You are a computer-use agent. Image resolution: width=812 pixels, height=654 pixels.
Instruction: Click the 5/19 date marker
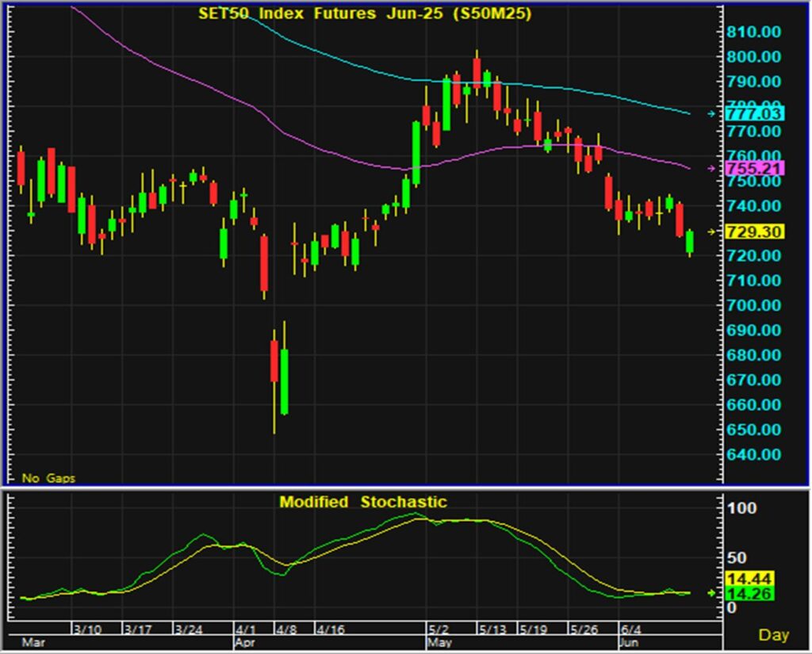click(534, 629)
